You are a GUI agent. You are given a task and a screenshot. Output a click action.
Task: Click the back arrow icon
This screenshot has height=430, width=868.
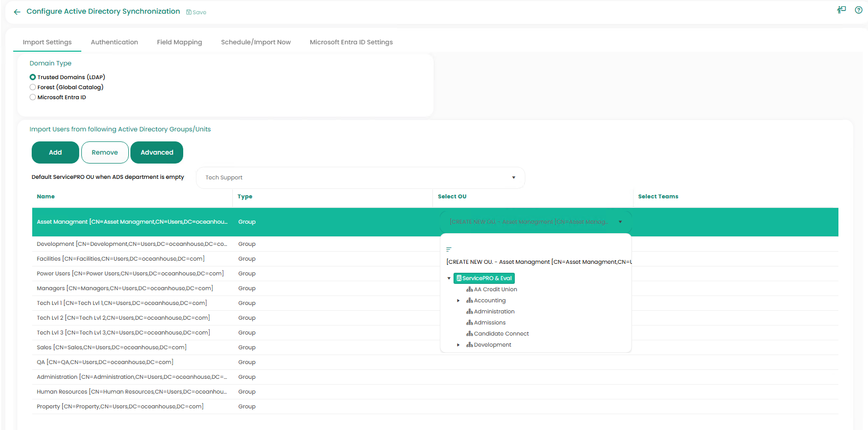pos(17,12)
